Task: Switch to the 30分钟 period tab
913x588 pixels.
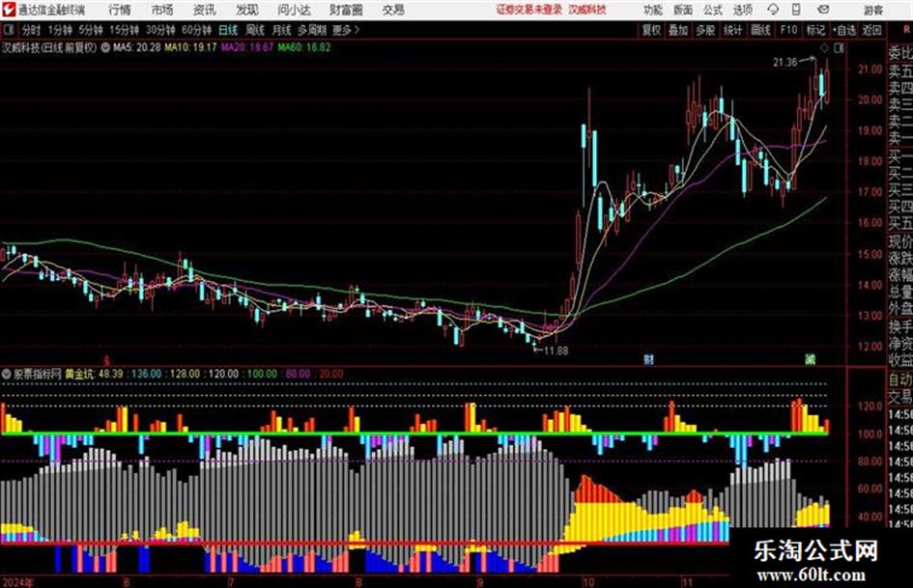Action: 160,30
